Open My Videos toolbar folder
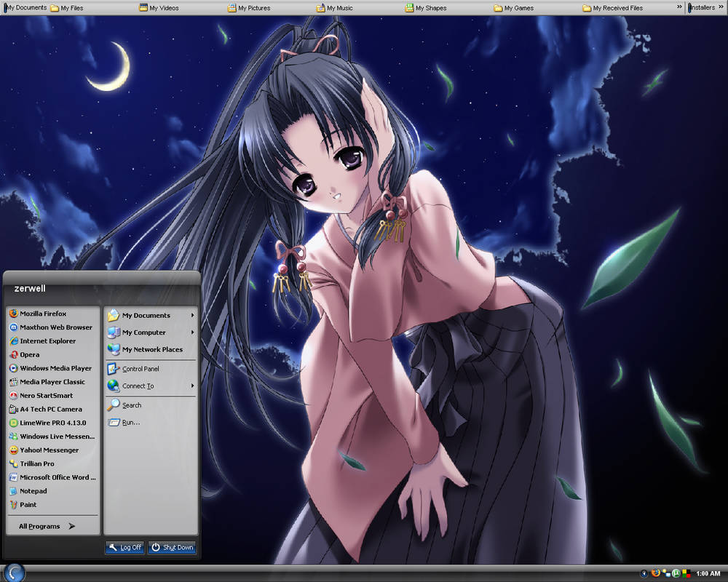728x582 pixels. pyautogui.click(x=159, y=8)
